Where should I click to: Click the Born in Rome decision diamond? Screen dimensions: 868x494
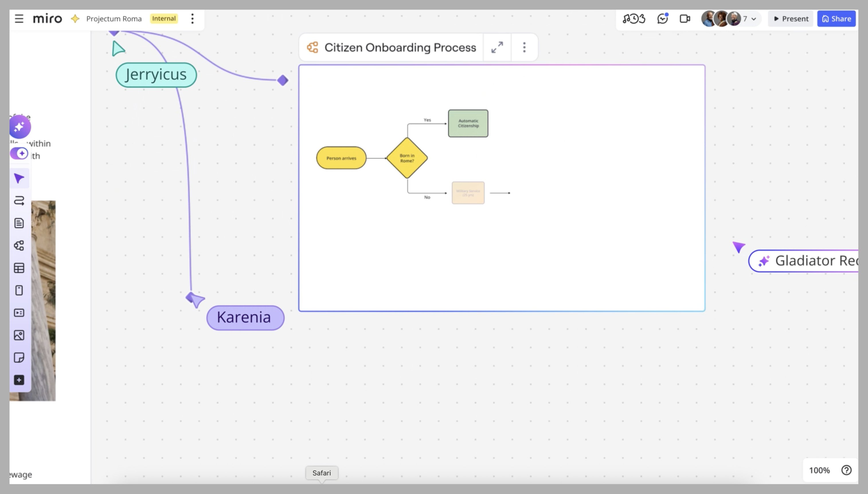[407, 158]
